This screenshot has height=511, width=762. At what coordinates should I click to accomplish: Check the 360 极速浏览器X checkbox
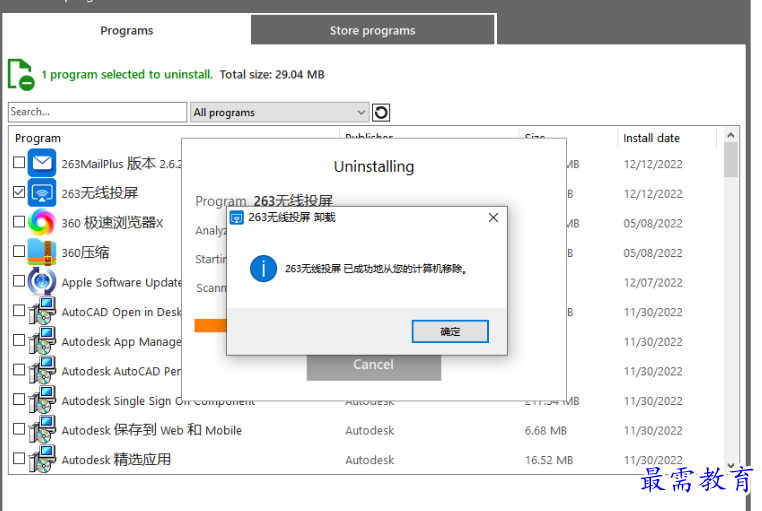tap(19, 221)
